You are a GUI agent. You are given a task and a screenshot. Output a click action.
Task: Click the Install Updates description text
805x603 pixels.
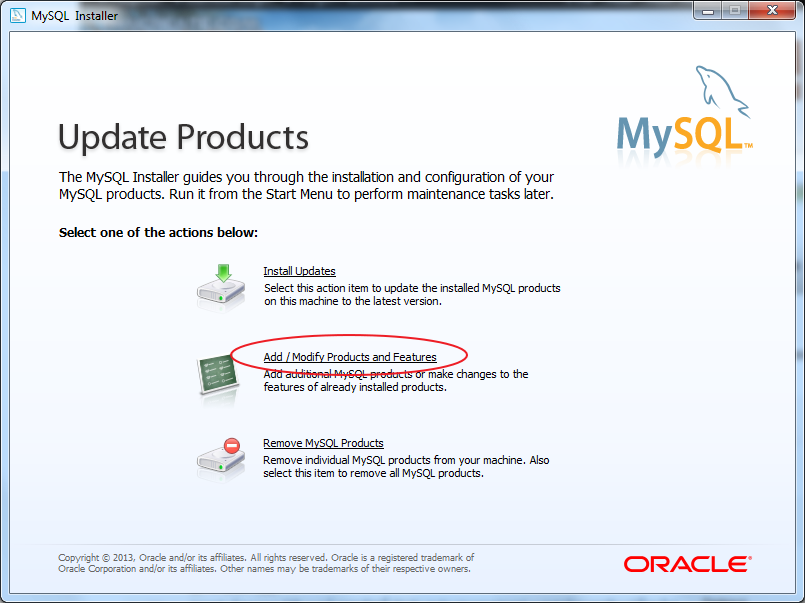click(x=412, y=295)
